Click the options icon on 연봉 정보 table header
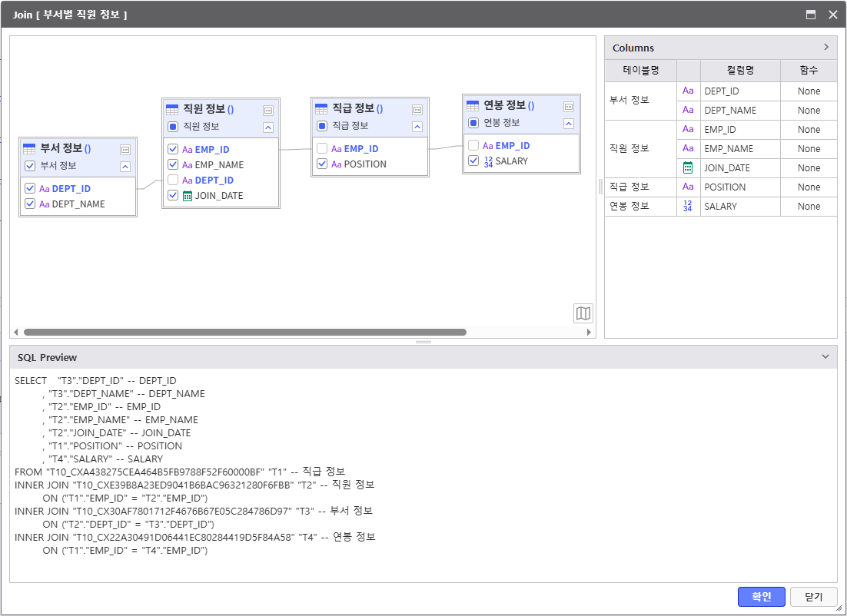 pyautogui.click(x=569, y=106)
